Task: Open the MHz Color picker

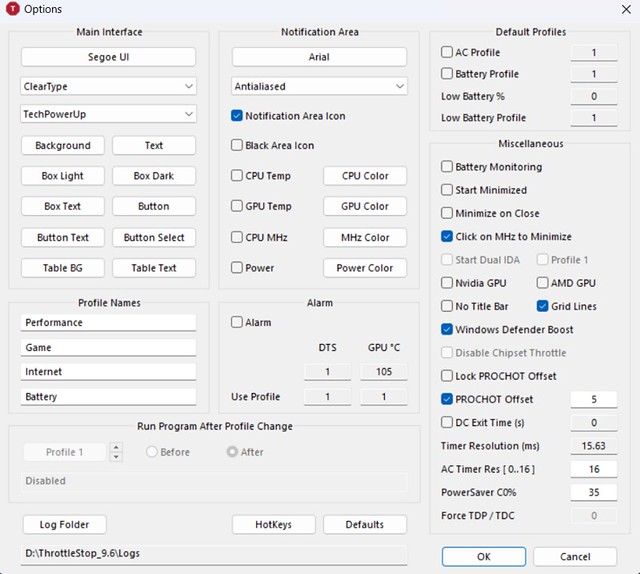Action: (x=365, y=237)
